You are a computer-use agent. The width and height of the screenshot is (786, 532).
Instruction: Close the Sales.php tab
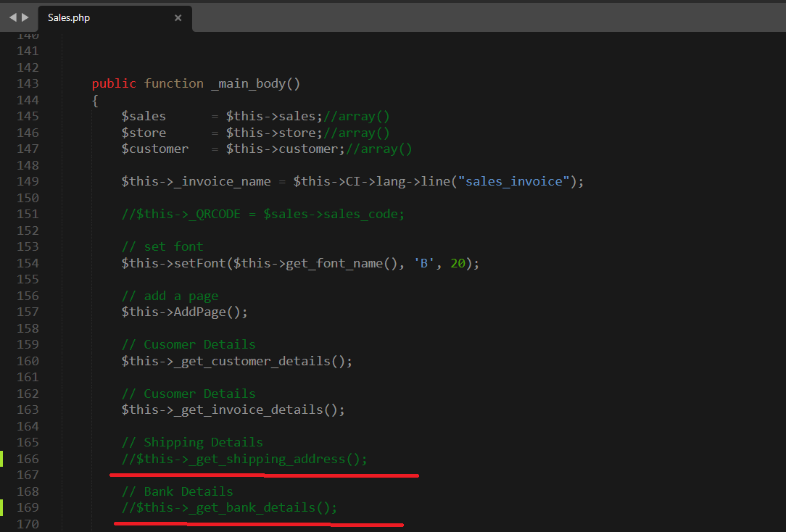point(178,18)
